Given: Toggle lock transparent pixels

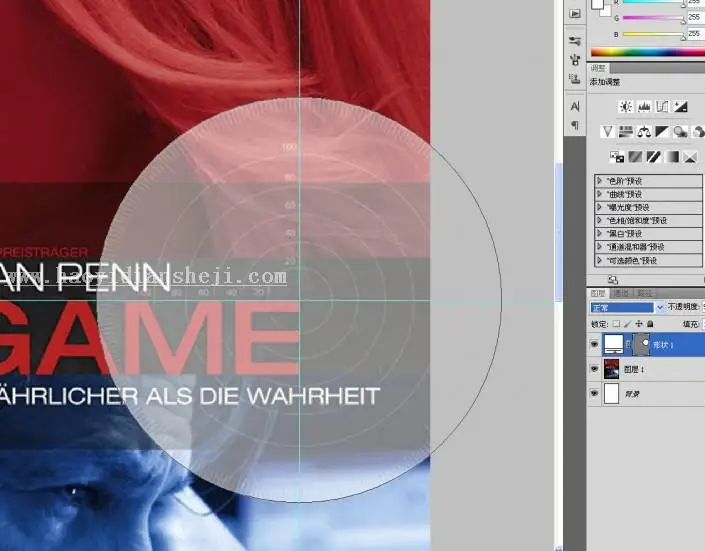Looking at the screenshot, I should (616, 324).
